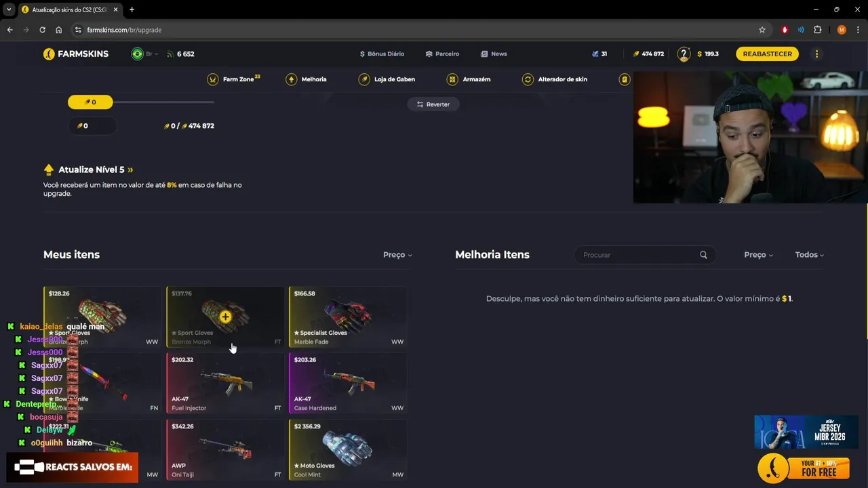Click the yellow coin slider handle

coord(90,102)
